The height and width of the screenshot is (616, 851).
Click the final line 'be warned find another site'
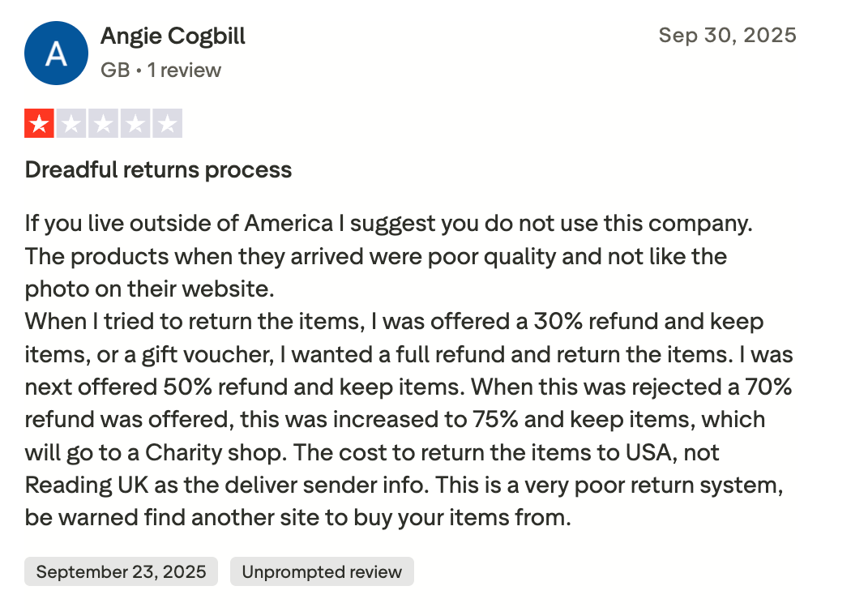tap(297, 517)
